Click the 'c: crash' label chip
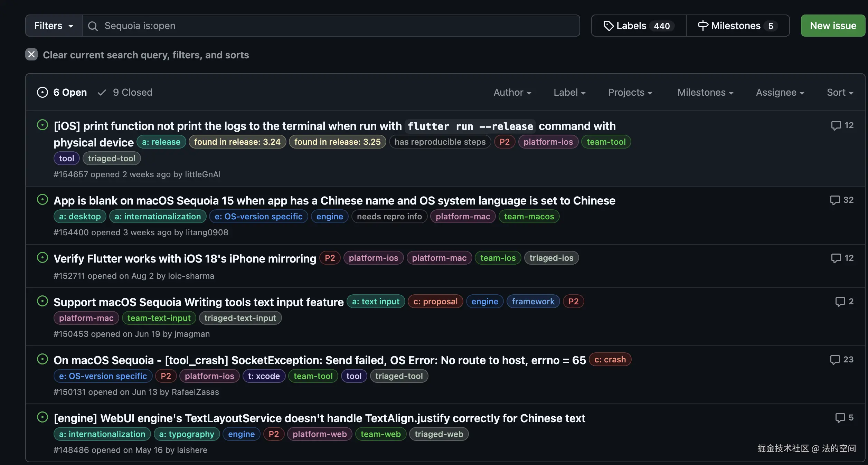This screenshot has height=465, width=868. [610, 360]
